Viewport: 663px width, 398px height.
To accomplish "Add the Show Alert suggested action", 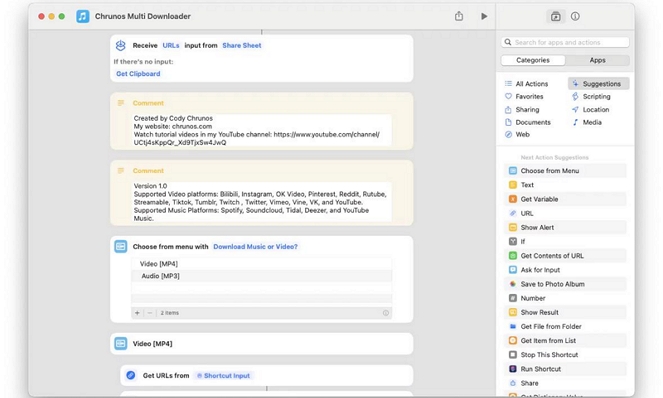I will (565, 228).
